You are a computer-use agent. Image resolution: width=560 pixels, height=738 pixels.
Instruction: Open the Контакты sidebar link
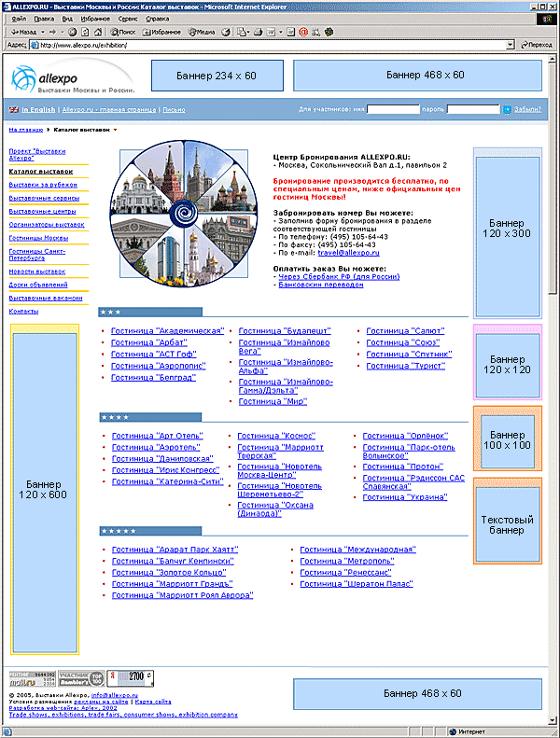click(x=23, y=312)
